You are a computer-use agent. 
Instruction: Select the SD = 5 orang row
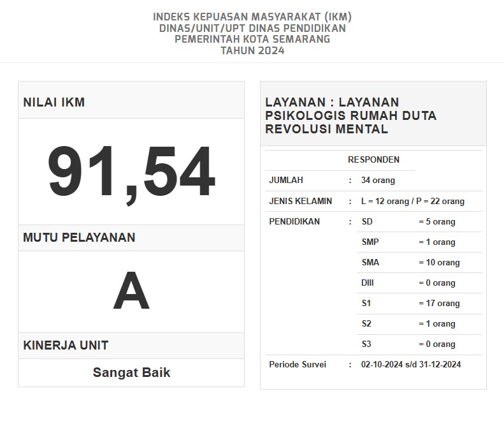pos(408,222)
